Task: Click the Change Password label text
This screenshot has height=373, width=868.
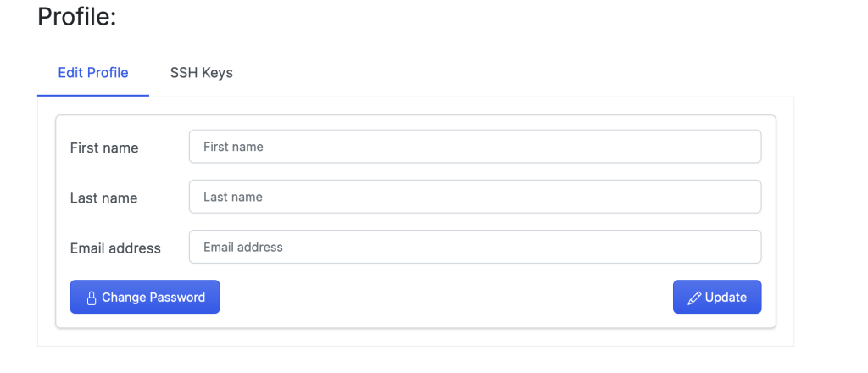Action: [153, 298]
